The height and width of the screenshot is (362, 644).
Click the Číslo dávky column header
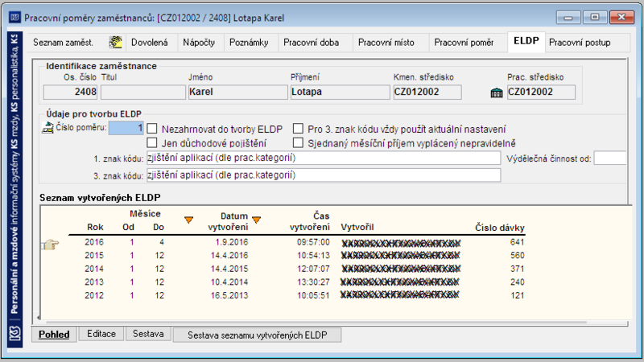[x=500, y=228]
